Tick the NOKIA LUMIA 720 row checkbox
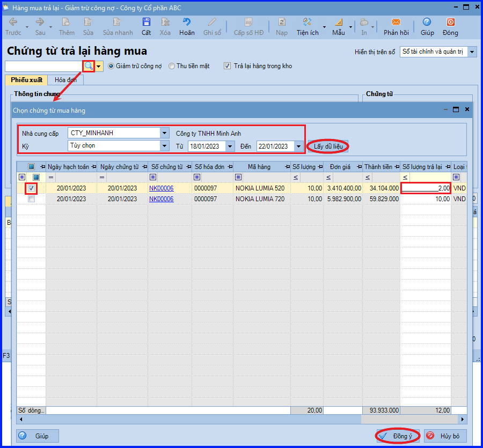 [32, 199]
